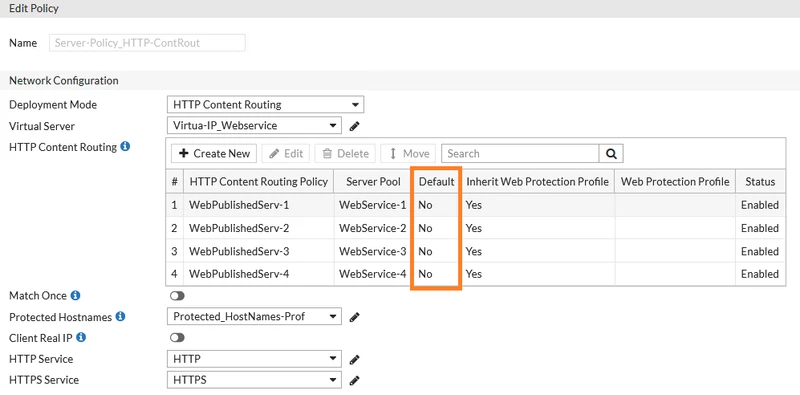This screenshot has width=800, height=395.
Task: Click the WebService-4 server pool cell
Action: tap(372, 274)
